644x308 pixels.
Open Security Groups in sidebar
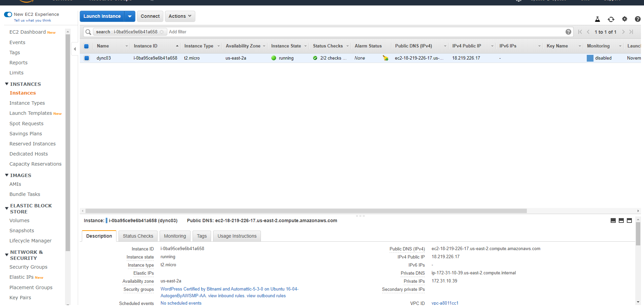[x=28, y=267]
